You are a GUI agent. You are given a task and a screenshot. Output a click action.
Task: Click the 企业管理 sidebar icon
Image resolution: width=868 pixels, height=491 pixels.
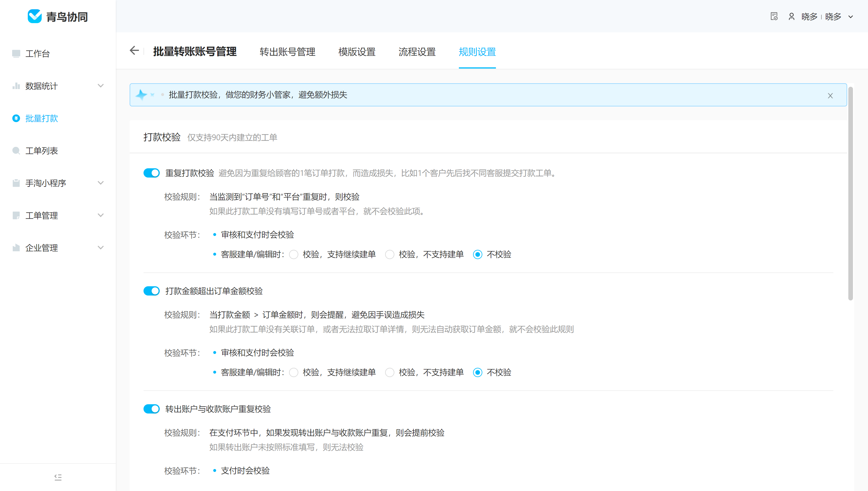[16, 248]
